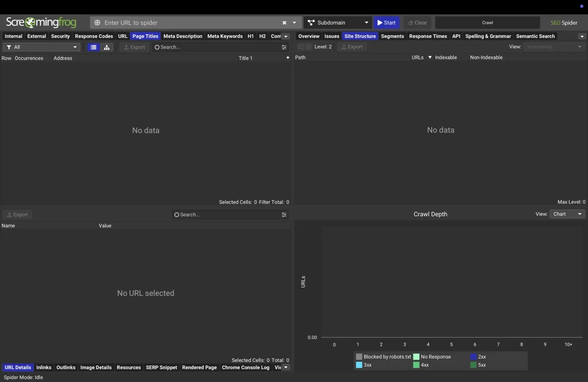Click the globe icon in URL bar

97,23
